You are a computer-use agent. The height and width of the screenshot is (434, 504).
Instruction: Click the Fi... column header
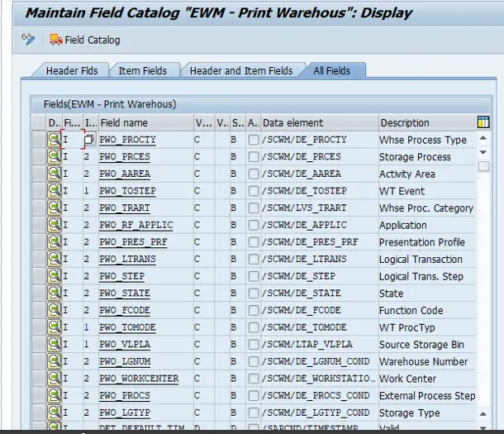point(73,122)
